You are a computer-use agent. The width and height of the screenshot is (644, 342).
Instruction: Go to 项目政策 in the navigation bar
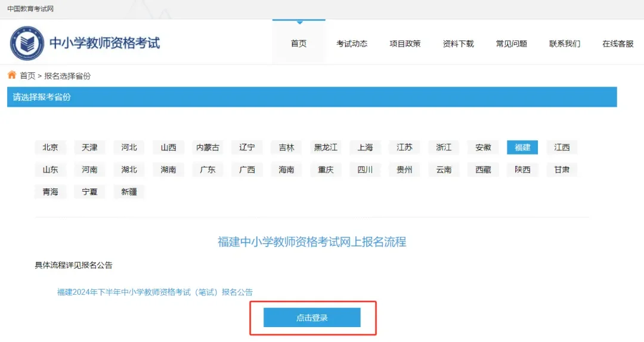(x=405, y=44)
